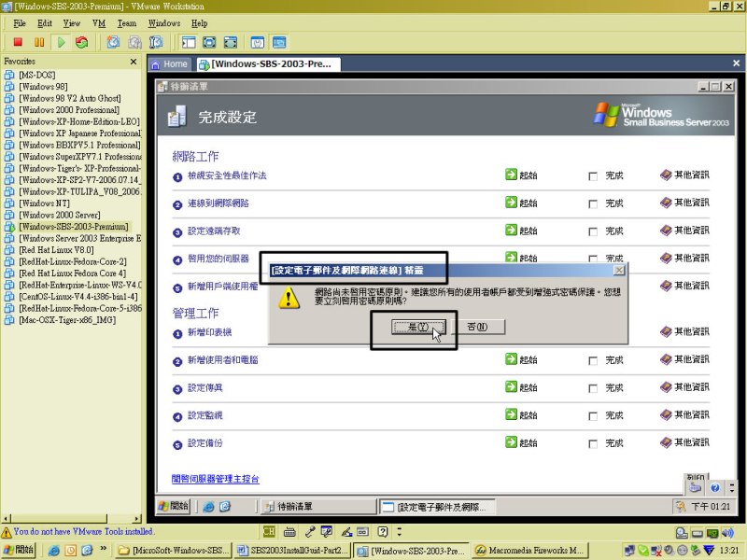Check 完成 box for 新增使用者和電腦
The width and height of the screenshot is (747, 560).
coord(593,360)
